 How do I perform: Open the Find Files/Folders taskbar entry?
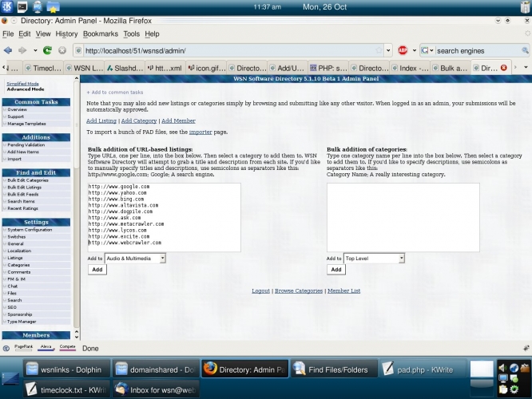(331, 369)
